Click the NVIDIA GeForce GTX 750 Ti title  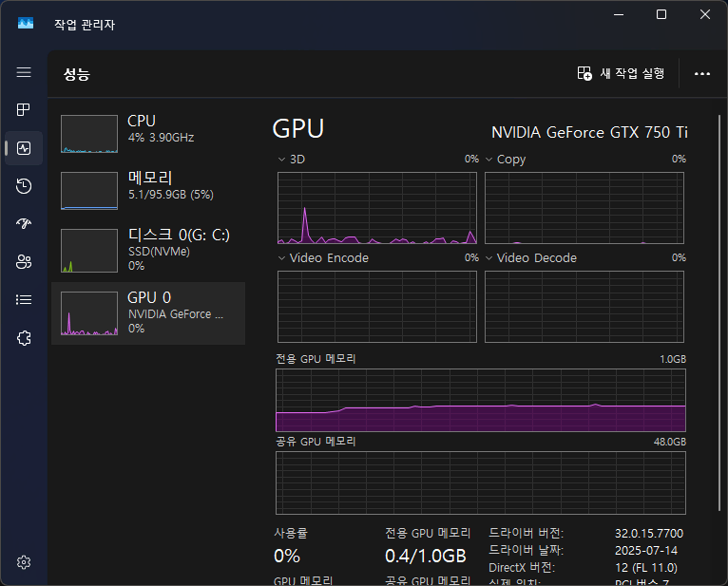pos(589,133)
